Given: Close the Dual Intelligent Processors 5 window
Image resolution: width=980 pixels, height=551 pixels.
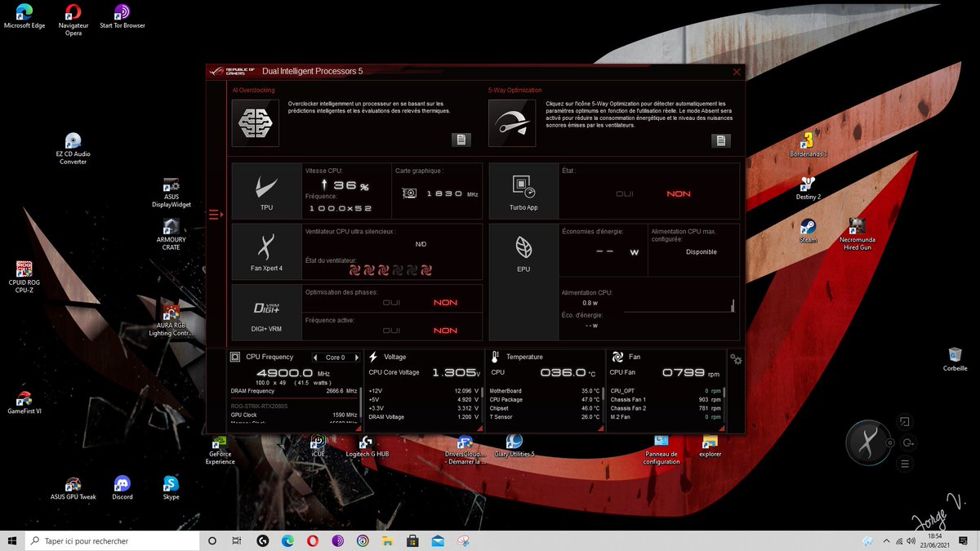Looking at the screenshot, I should tap(737, 72).
